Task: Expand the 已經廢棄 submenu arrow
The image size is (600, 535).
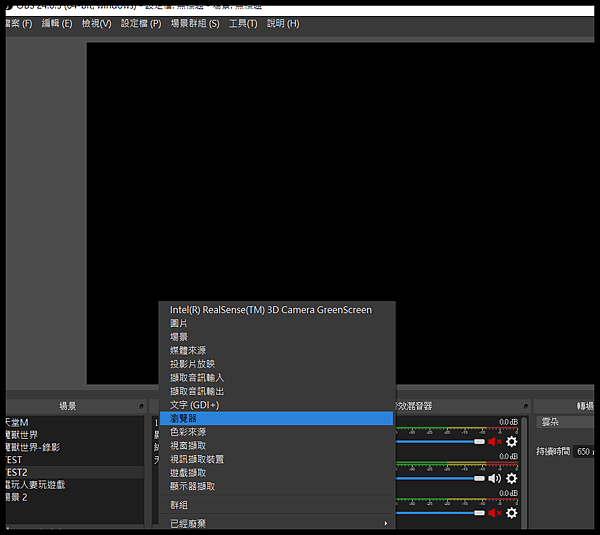Action: [386, 523]
